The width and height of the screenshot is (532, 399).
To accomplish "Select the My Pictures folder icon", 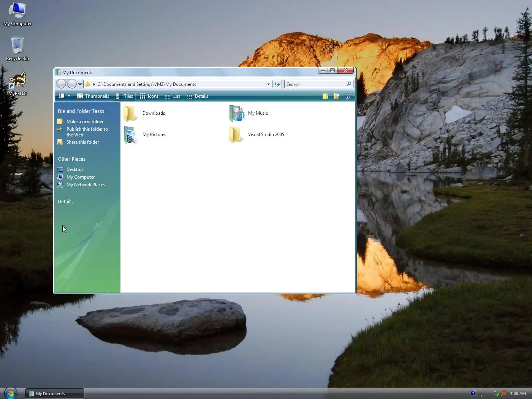I will coord(130,135).
